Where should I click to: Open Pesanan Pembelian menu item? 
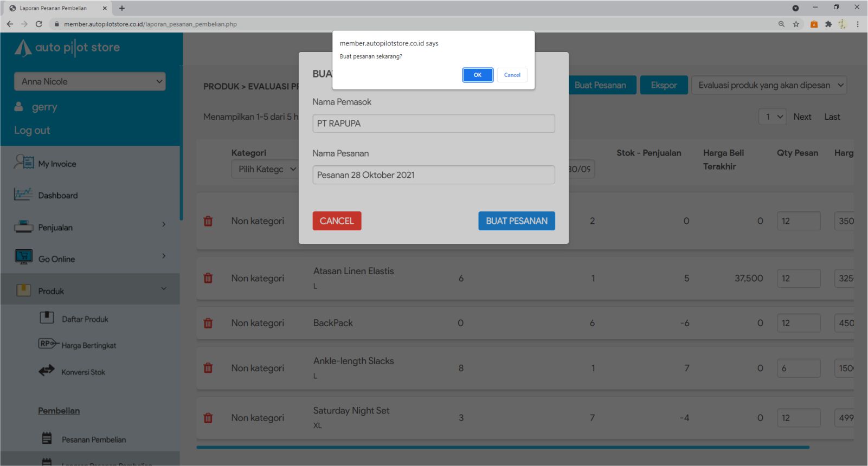pos(93,439)
